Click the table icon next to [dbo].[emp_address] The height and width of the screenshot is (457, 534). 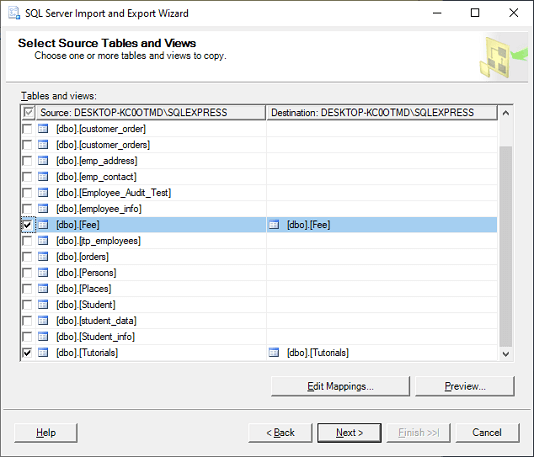pyautogui.click(x=43, y=161)
